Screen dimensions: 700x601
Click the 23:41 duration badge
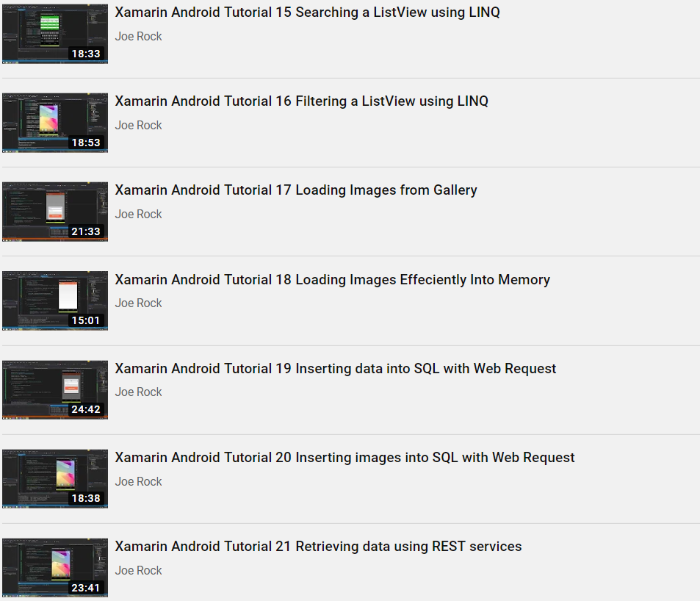(86, 588)
